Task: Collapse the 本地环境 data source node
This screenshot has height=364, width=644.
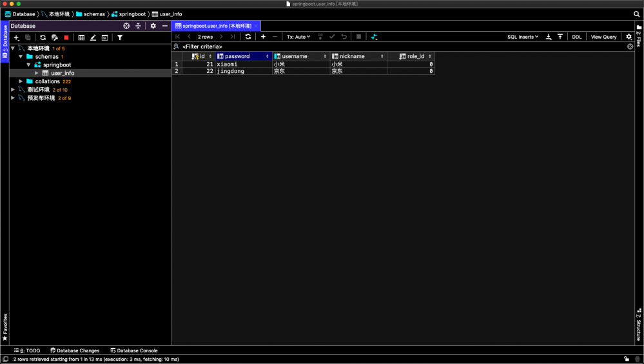Action: 13,48
